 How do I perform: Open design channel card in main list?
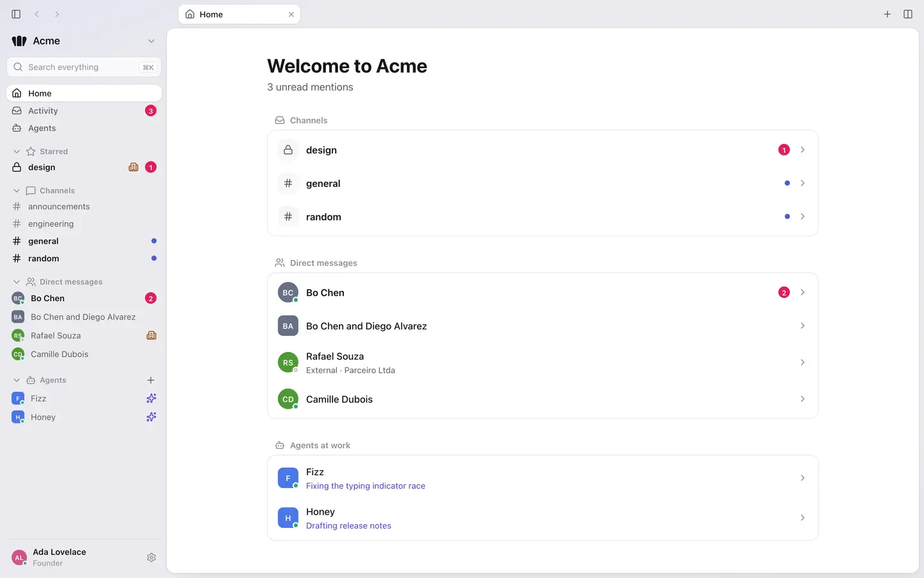[543, 150]
